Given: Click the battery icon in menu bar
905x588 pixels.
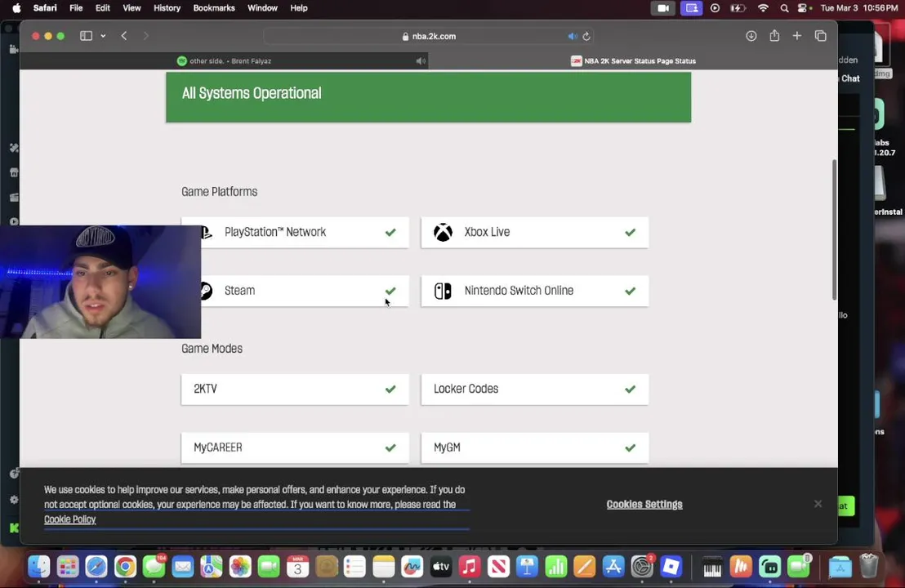Looking at the screenshot, I should point(738,8).
